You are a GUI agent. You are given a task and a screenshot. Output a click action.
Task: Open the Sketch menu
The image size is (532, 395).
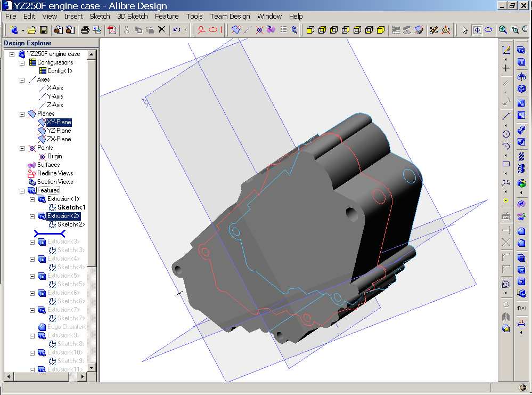pos(100,17)
